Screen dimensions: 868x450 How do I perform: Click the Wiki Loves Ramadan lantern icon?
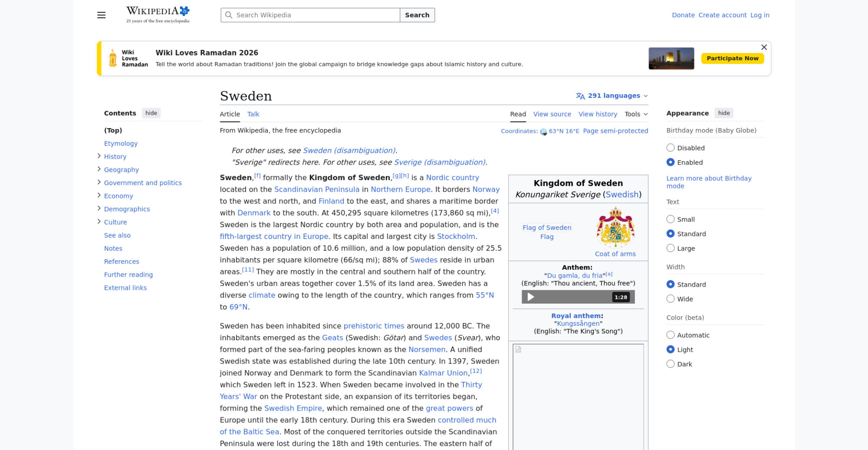113,58
